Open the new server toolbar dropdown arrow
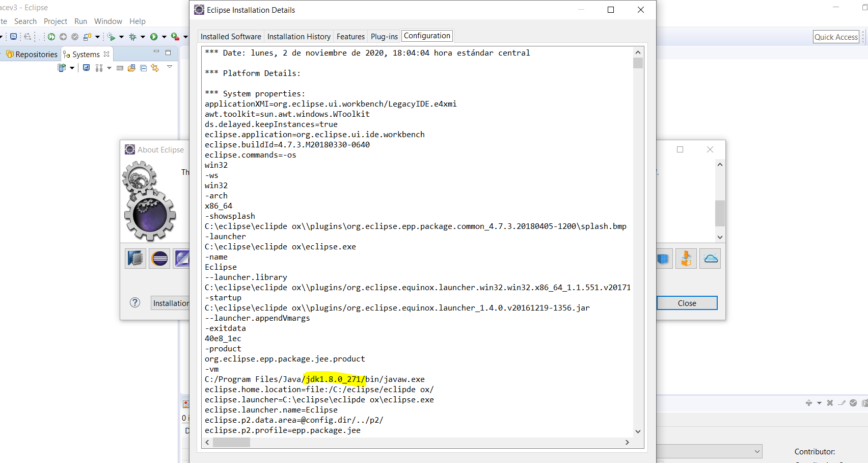Screen dimensions: 868x463 pos(97,37)
